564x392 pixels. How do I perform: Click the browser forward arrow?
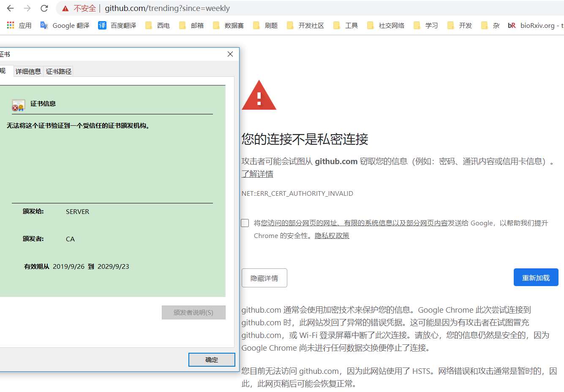click(x=27, y=8)
